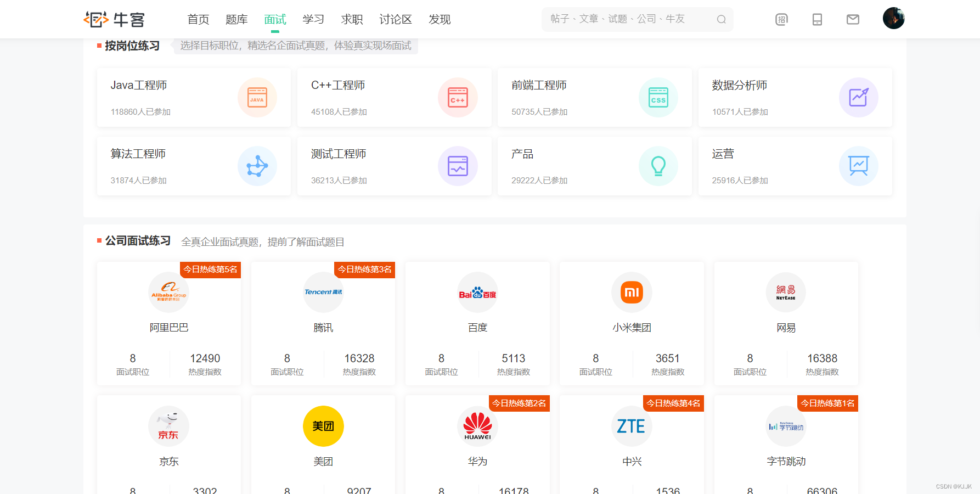Viewport: 980px width, 494px height.
Task: Click the search magnifier icon
Action: (x=722, y=19)
